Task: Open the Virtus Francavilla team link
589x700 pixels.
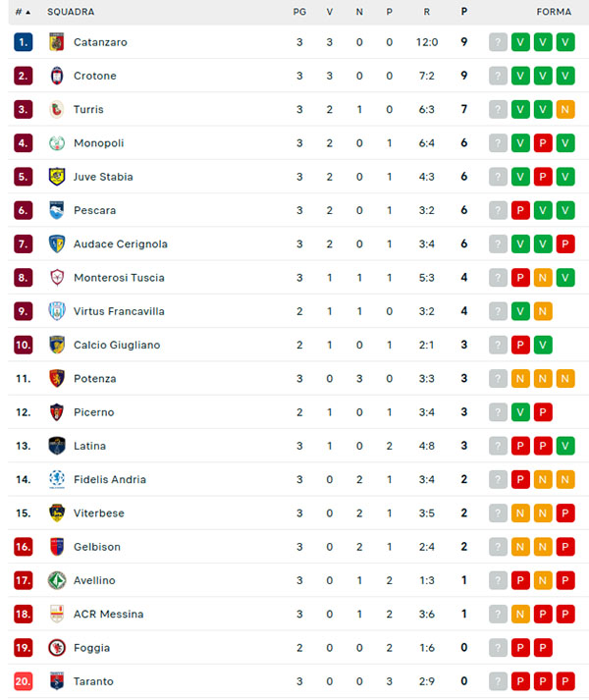Action: (x=119, y=311)
